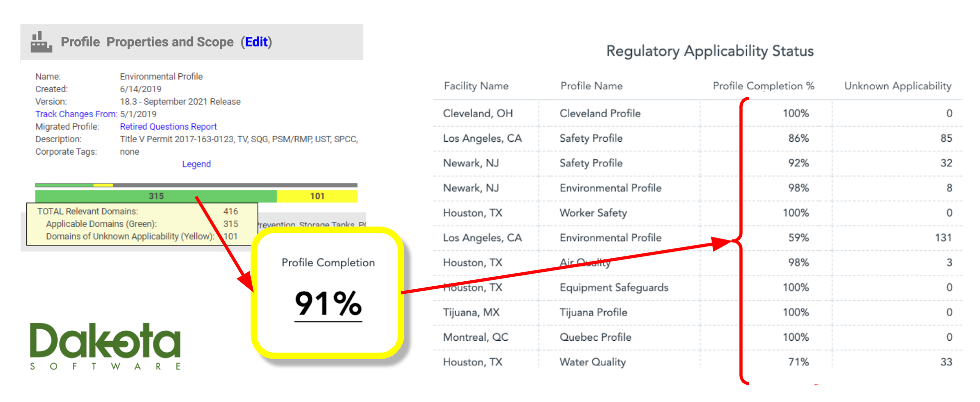Image resolution: width=980 pixels, height=402 pixels.
Task: Open the Legend link
Action: 196,164
